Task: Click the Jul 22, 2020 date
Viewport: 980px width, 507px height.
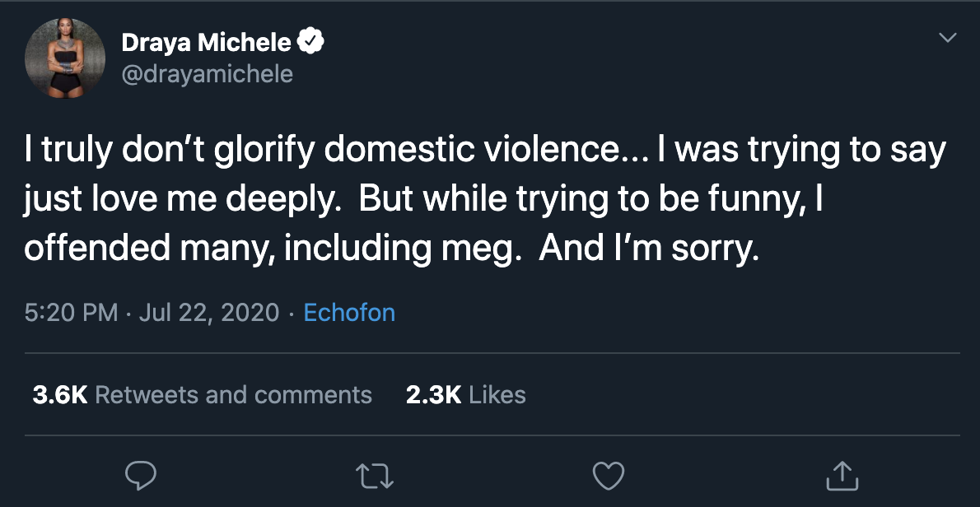Action: pos(209,313)
